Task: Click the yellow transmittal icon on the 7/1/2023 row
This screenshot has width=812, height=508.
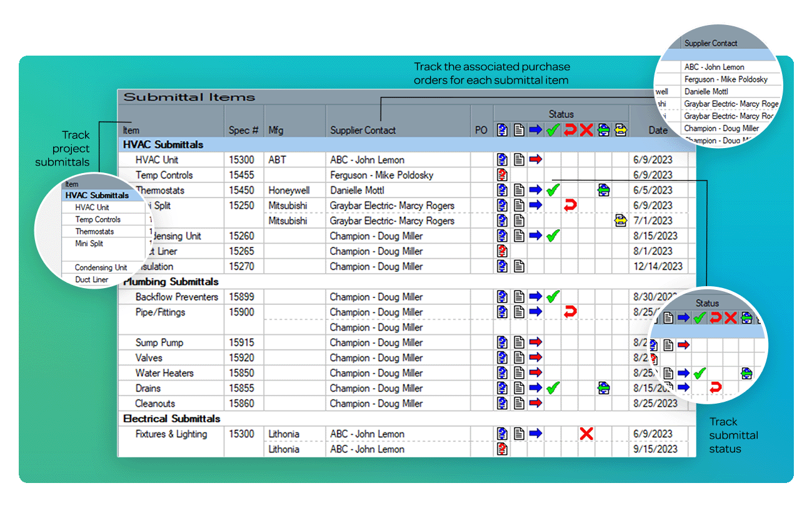Action: pyautogui.click(x=621, y=220)
